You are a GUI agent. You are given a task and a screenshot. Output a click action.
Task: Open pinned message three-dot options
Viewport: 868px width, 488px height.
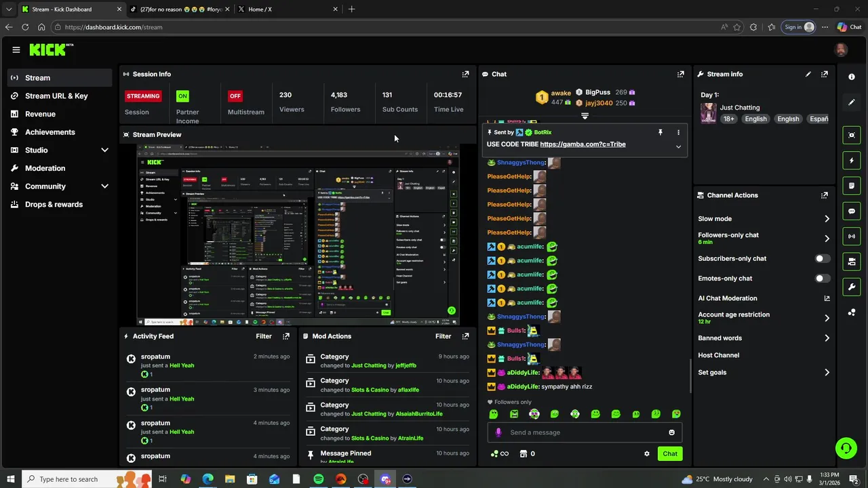(678, 132)
